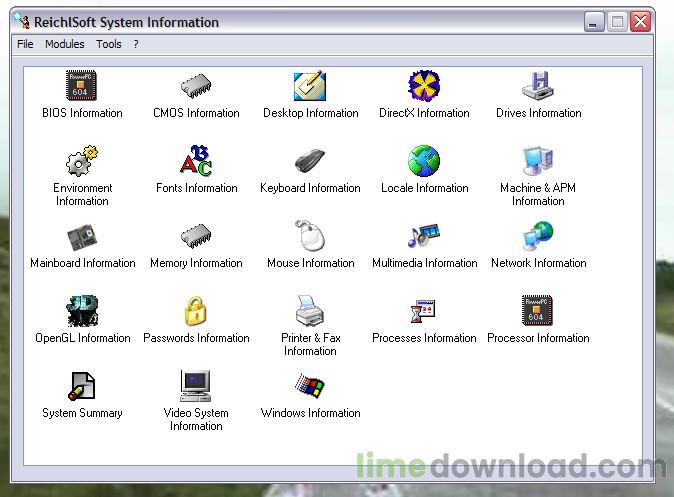
Task: Open the Machine & APM Information icon
Action: coord(538,161)
